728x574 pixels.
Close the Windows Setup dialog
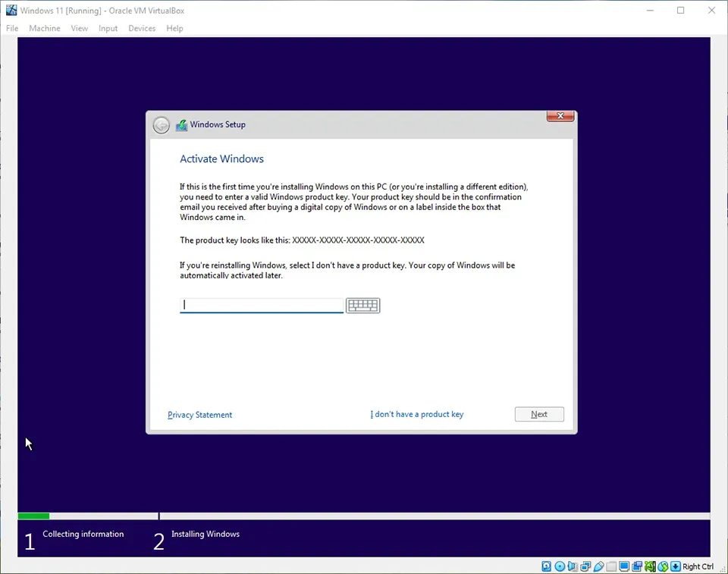click(560, 116)
